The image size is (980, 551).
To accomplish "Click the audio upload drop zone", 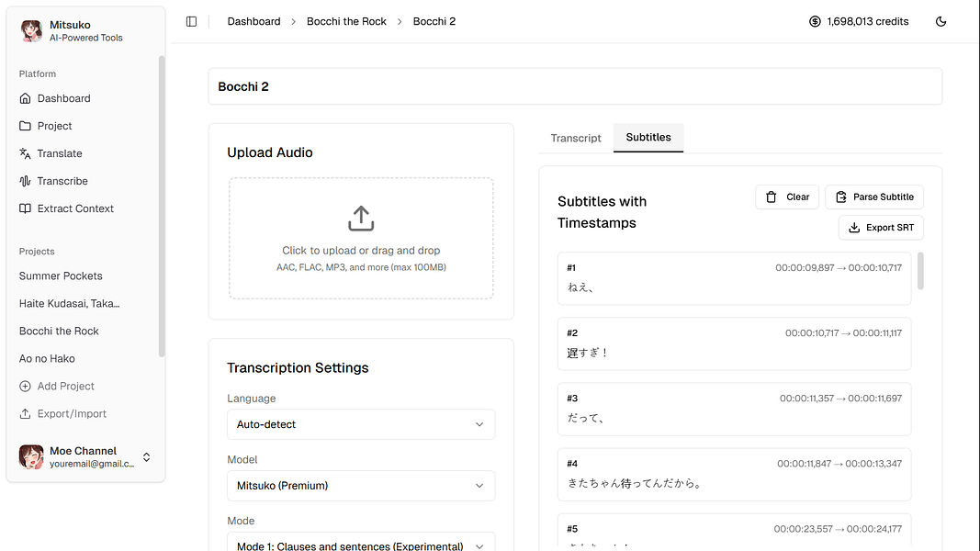I will (x=361, y=238).
